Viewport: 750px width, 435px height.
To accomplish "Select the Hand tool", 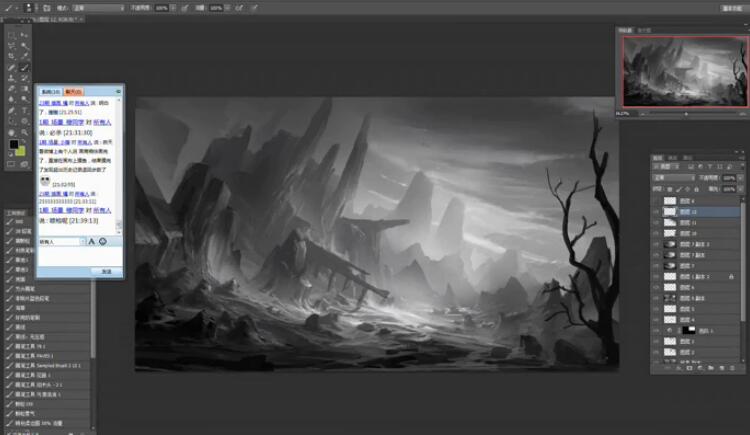I will pos(11,133).
